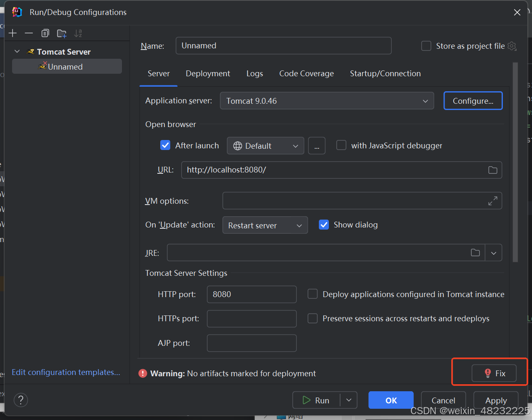Enable Preserve sessions across restarts
This screenshot has height=420, width=532.
click(313, 318)
